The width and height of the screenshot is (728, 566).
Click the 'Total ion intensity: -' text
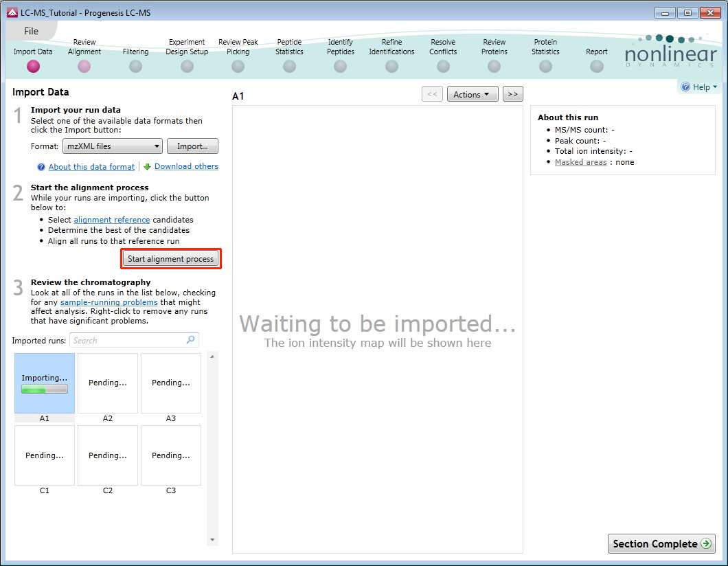pyautogui.click(x=593, y=151)
